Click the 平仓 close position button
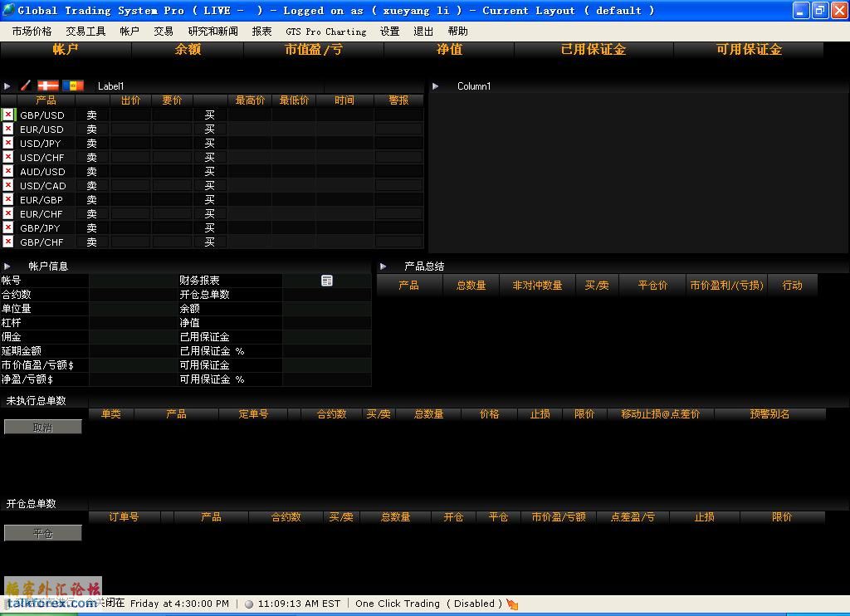850x616 pixels. coord(42,534)
